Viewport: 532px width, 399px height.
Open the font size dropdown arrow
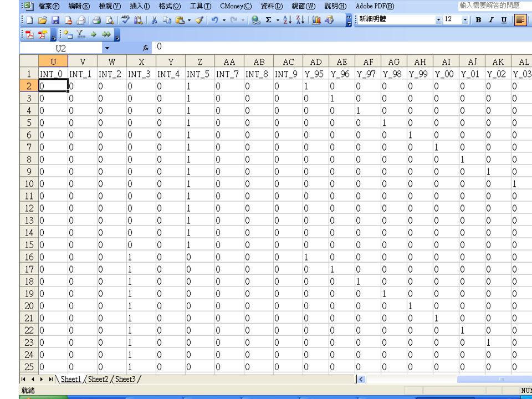click(x=465, y=20)
